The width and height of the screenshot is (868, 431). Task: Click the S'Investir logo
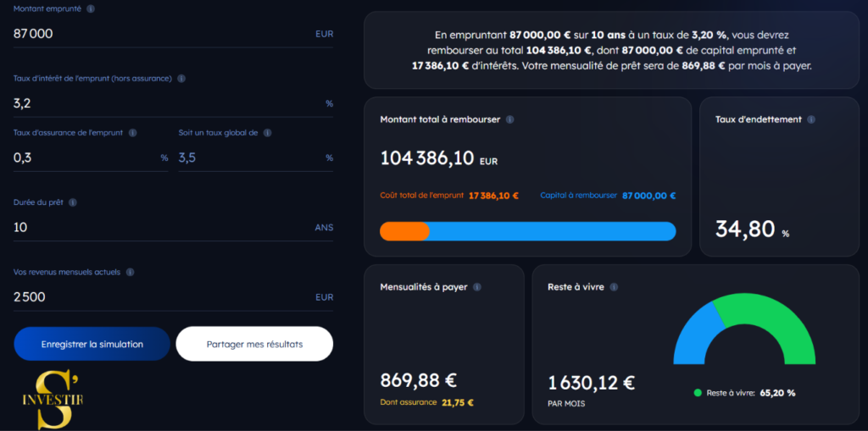(53, 400)
